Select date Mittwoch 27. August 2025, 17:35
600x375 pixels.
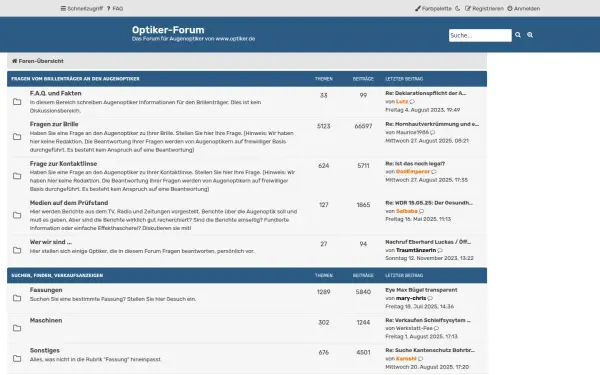pyautogui.click(x=427, y=180)
